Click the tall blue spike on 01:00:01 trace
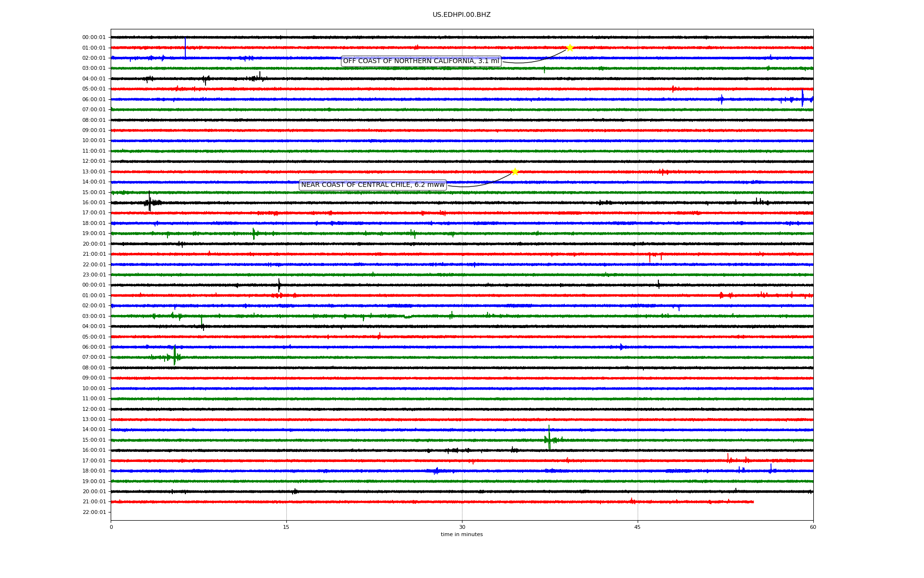The width and height of the screenshot is (924, 578). pos(185,47)
